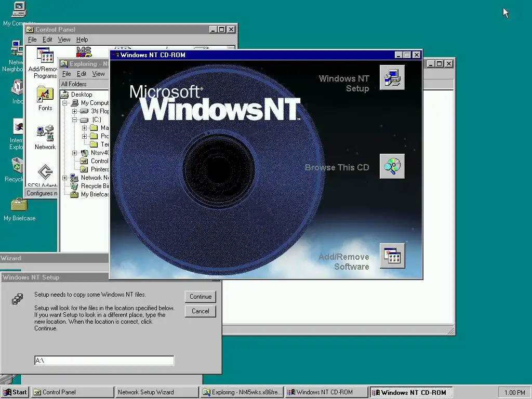The image size is (532, 399).
Task: Select Recycle Bin in Explorer tree
Action: [x=95, y=186]
